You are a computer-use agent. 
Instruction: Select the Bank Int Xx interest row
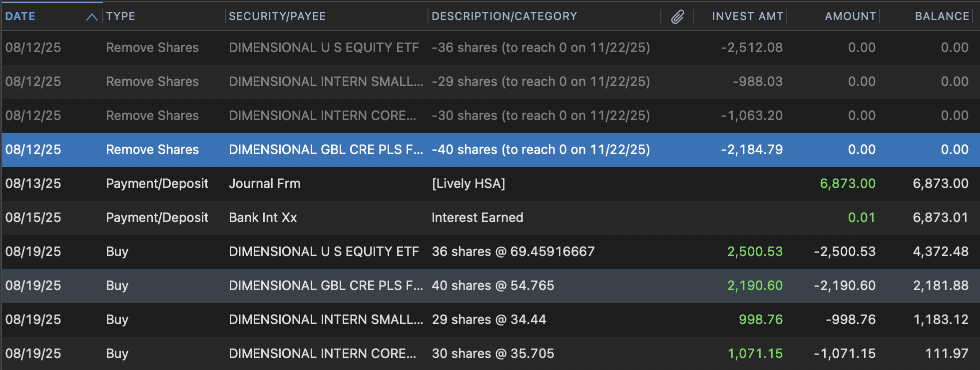(490, 217)
